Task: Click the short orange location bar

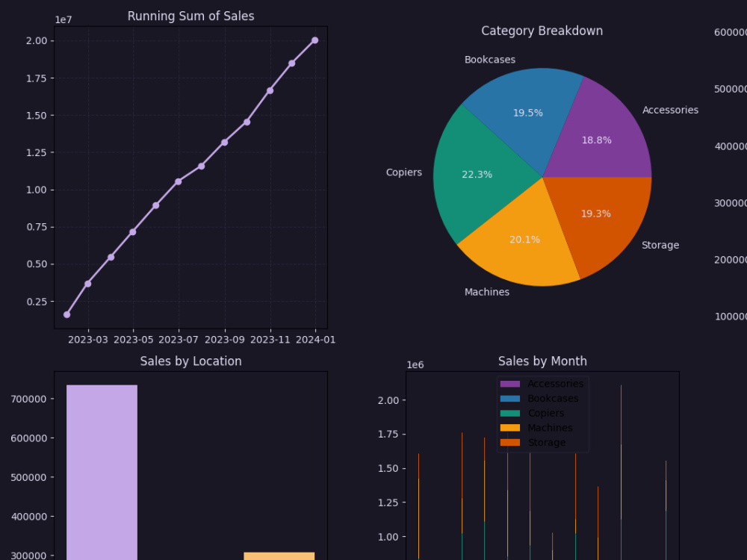Action: click(279, 556)
